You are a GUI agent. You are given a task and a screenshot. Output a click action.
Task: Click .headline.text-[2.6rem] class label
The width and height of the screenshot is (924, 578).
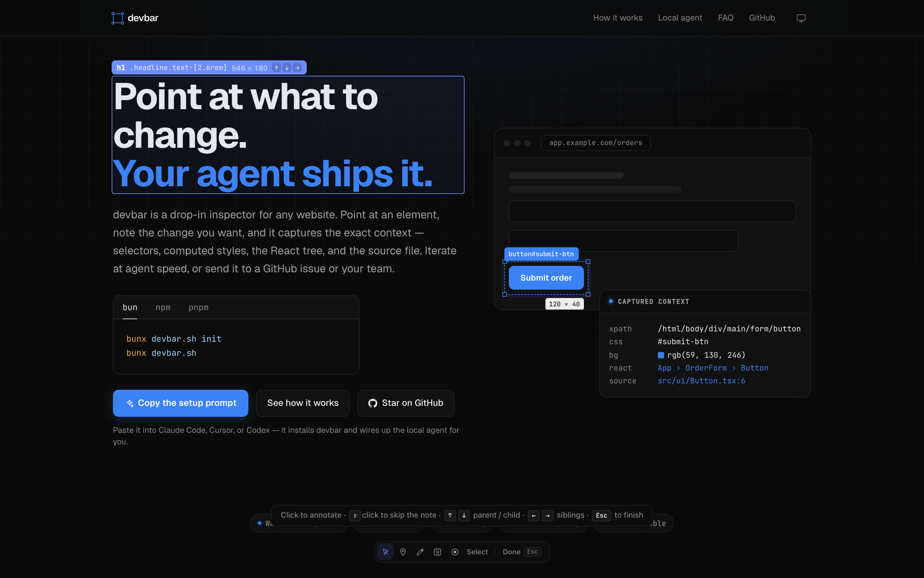click(179, 68)
